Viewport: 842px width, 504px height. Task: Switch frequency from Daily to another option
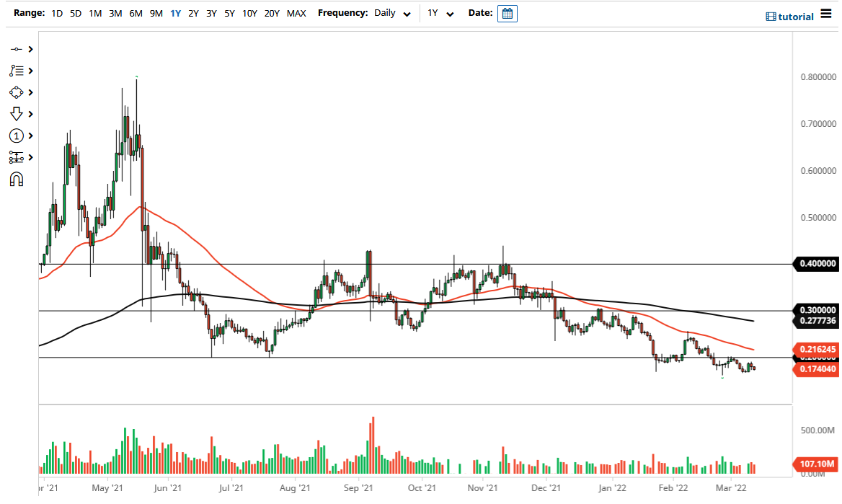(392, 13)
